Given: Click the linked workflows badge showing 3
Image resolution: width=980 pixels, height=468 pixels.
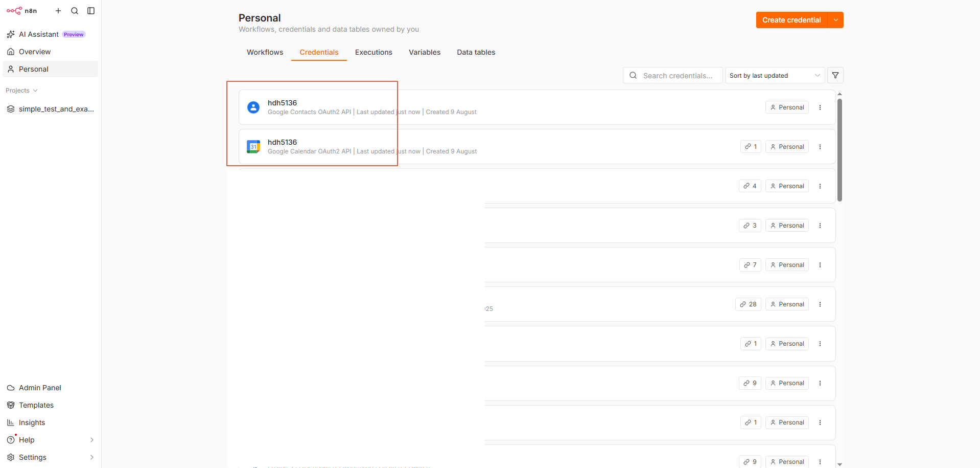Looking at the screenshot, I should (x=750, y=226).
